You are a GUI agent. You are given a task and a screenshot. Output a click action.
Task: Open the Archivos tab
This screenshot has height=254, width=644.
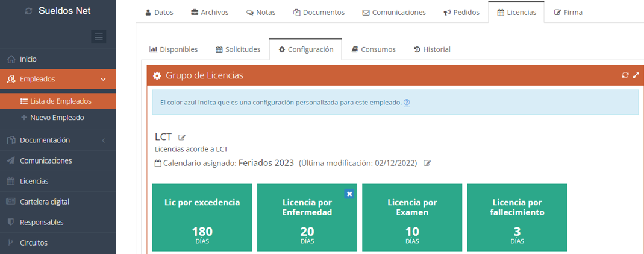point(210,12)
